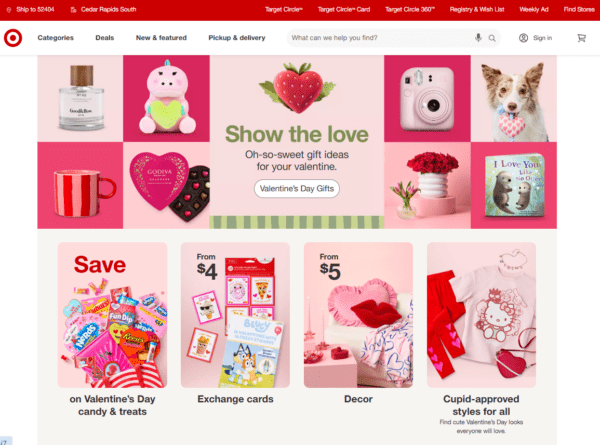Click the store icon next to Cedar Rapids South
This screenshot has height=445, width=600.
click(x=73, y=10)
